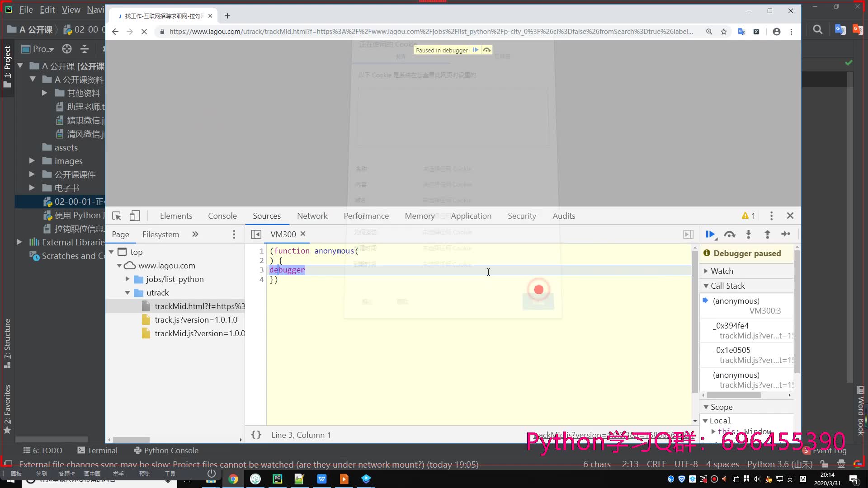The image size is (868, 488).
Task: Click the Show navigator panel icon
Action: click(256, 234)
